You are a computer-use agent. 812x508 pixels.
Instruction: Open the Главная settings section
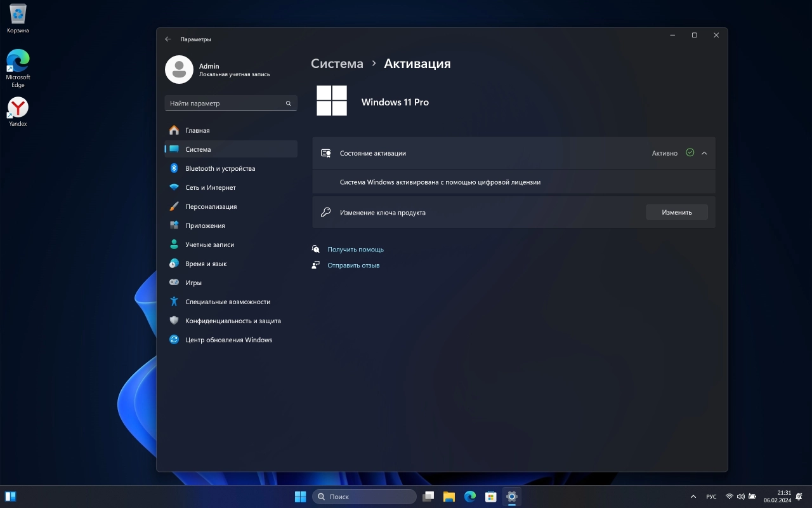[230, 130]
